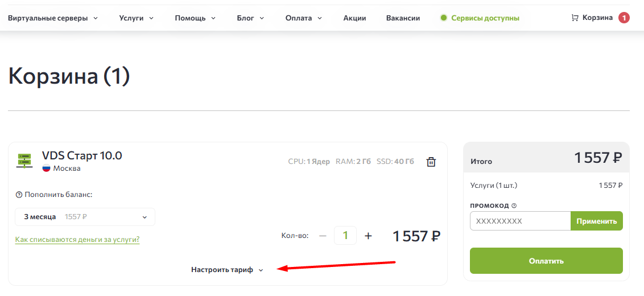Click the quantity field showing 1
Image resolution: width=644 pixels, height=296 pixels.
[345, 236]
